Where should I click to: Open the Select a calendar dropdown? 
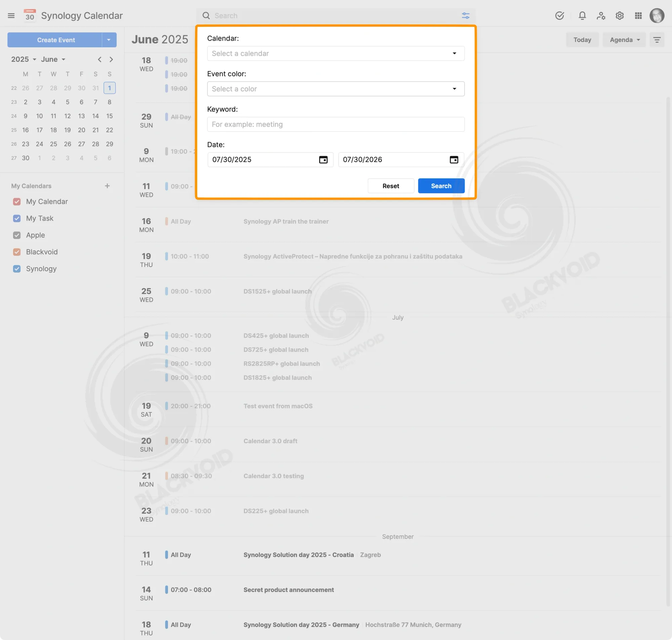click(335, 54)
